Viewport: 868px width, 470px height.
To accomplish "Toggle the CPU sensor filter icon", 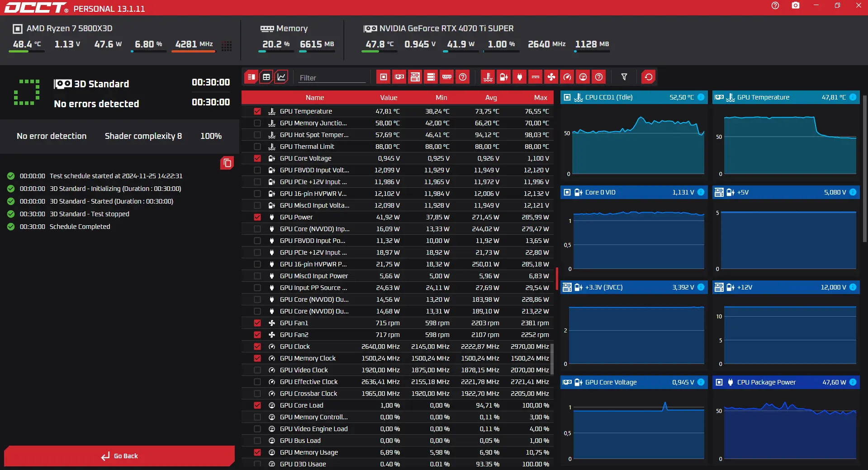I will point(384,77).
